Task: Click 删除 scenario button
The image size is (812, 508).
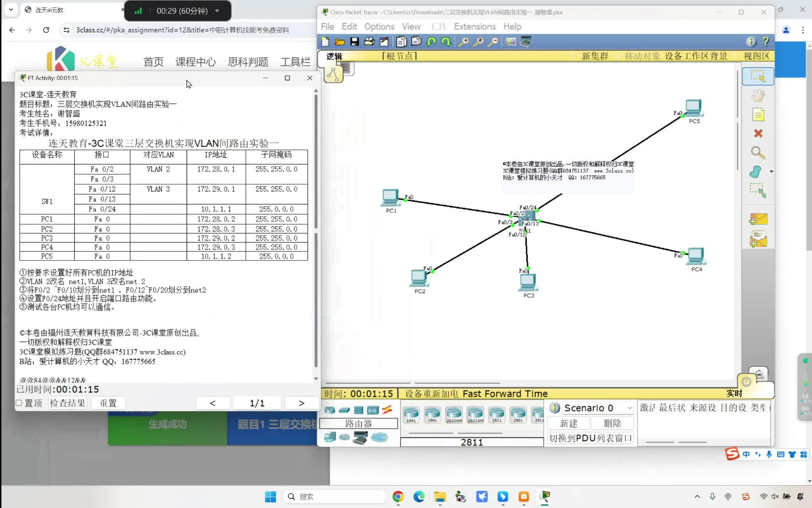Action: coord(612,423)
